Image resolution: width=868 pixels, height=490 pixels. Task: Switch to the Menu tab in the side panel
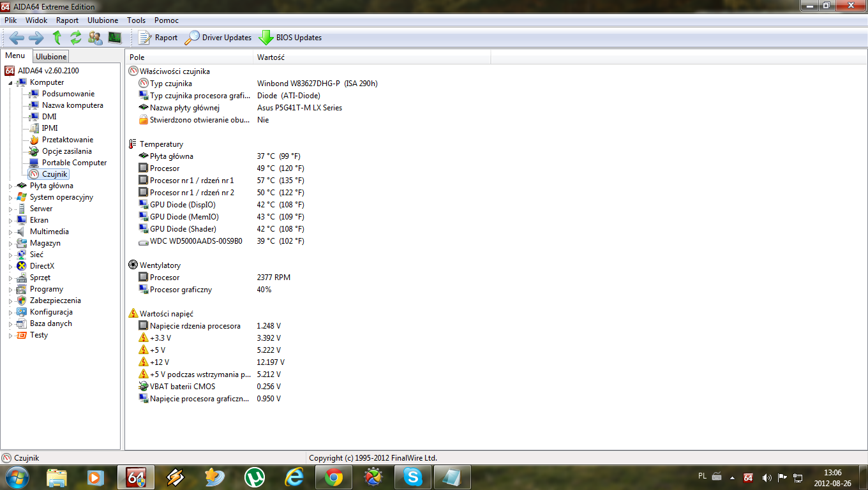click(15, 56)
